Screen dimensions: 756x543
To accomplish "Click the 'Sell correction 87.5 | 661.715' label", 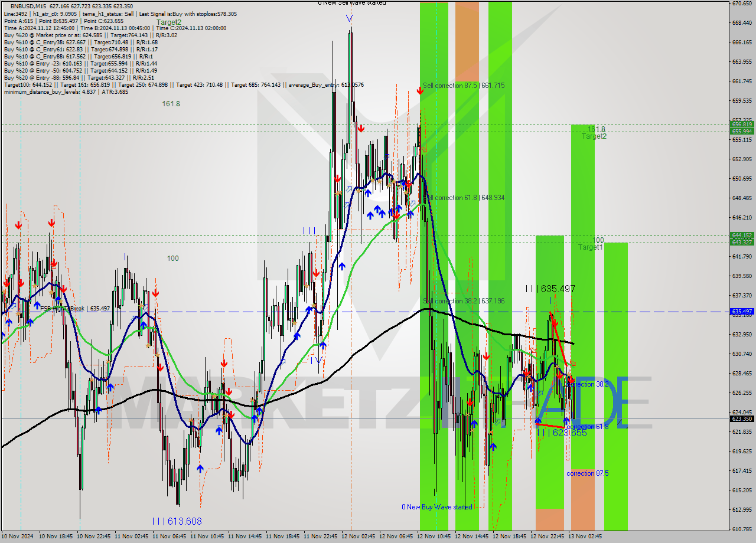I will pos(464,86).
